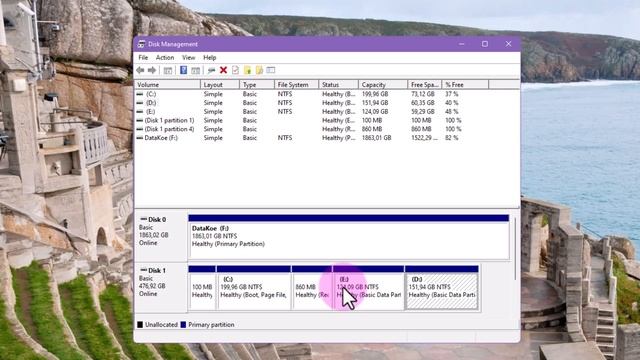Click the blue Primary partition legend swatch
The image size is (640, 360).
183,325
